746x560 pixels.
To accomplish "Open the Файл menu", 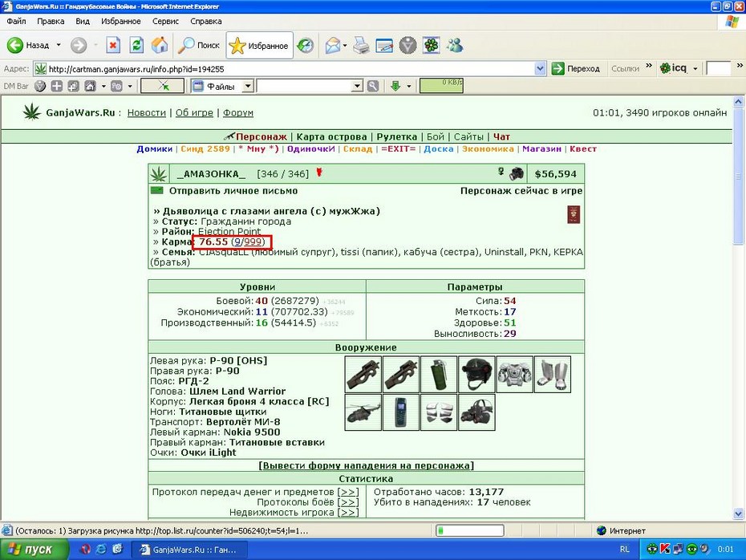I will pos(16,22).
